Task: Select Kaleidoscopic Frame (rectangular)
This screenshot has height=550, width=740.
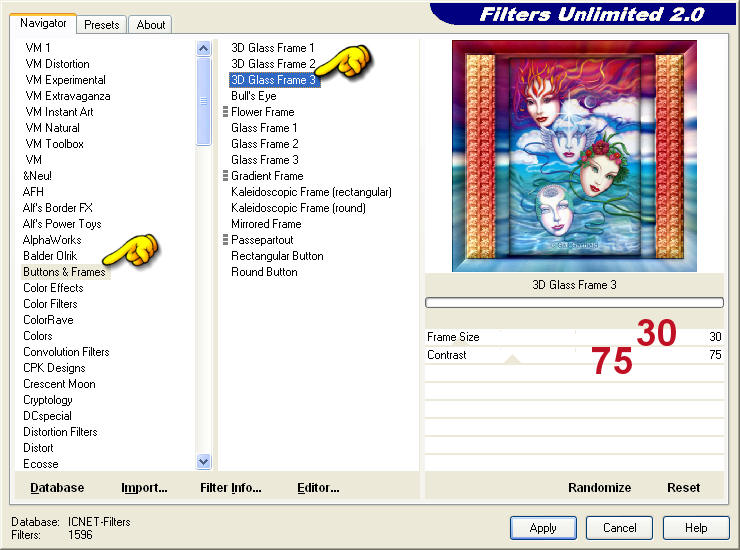Action: tap(311, 192)
